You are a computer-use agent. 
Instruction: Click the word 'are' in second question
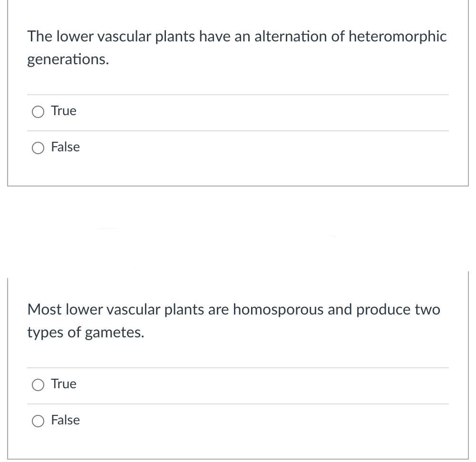coord(218,310)
